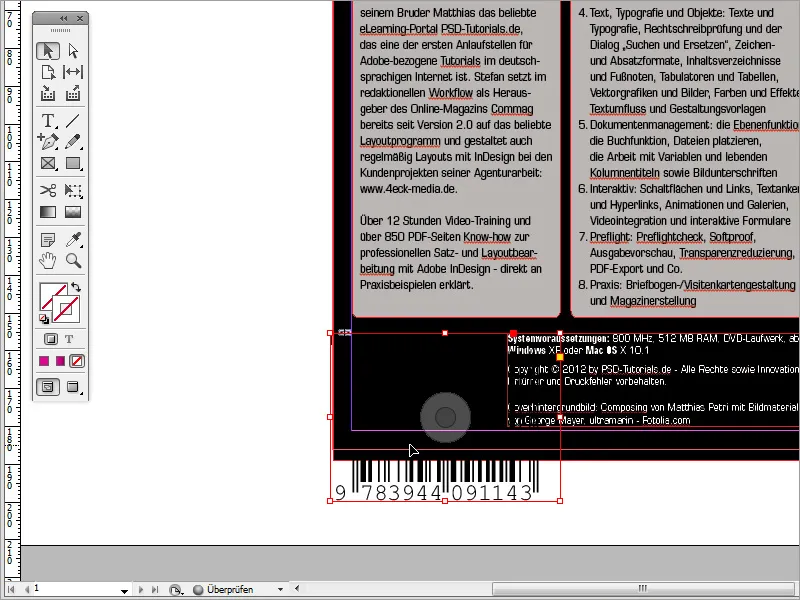Pick the Pencil tool
This screenshot has height=600, width=800.
pos(73,141)
